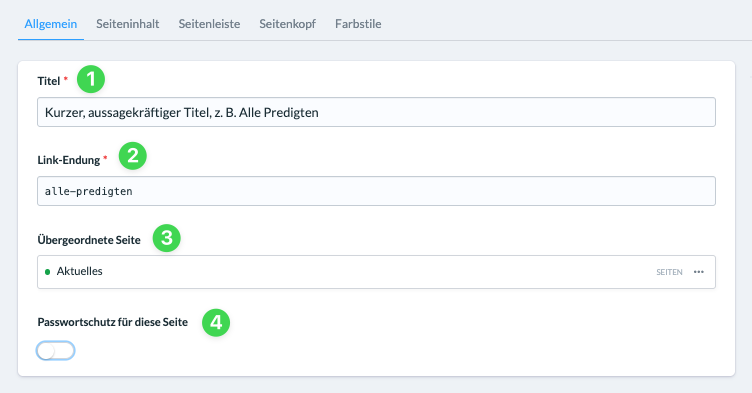
Task: Open the Seitenleiste tab
Action: point(209,24)
